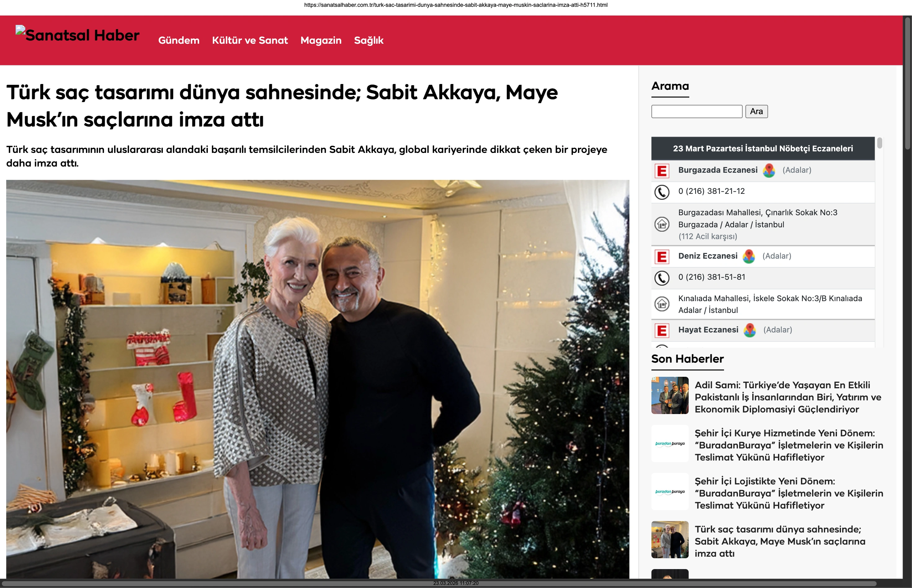Viewport: 912px width, 588px height.
Task: Open the Sağlık menu item
Action: click(x=369, y=41)
